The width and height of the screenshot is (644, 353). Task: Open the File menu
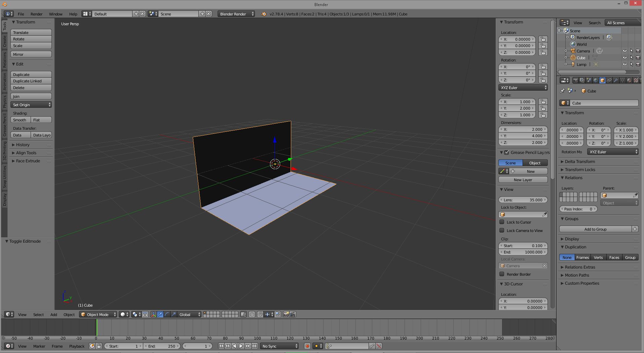click(21, 14)
